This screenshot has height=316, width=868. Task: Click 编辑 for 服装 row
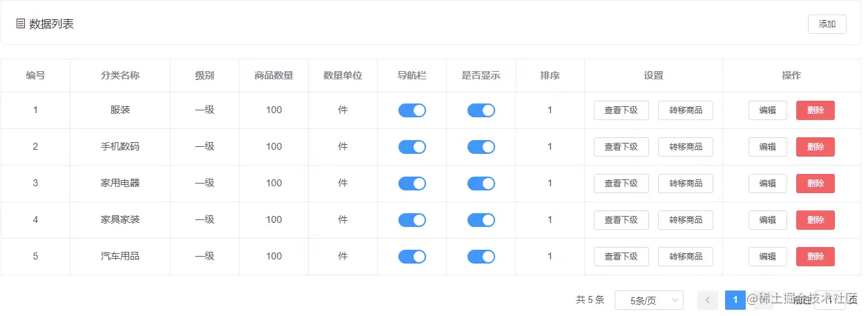pyautogui.click(x=768, y=110)
